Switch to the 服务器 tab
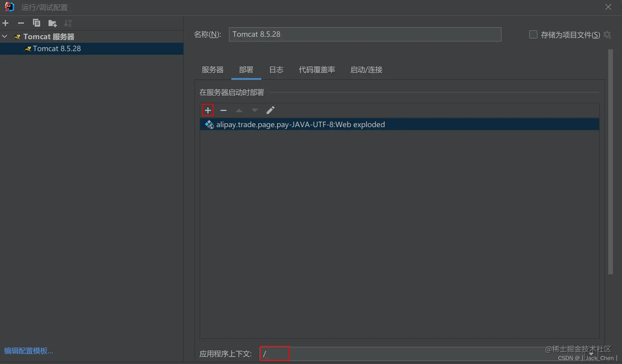Screen dimensions: 622x364 213,70
